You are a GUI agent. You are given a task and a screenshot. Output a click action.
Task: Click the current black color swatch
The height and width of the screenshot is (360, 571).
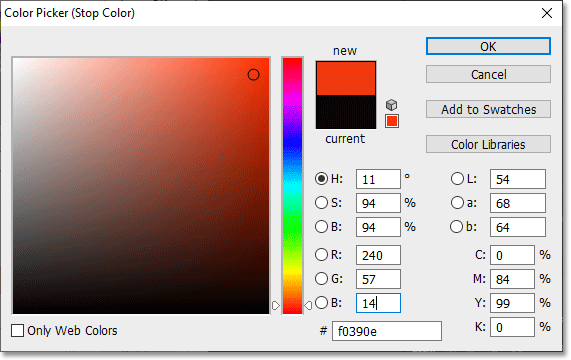pyautogui.click(x=346, y=112)
